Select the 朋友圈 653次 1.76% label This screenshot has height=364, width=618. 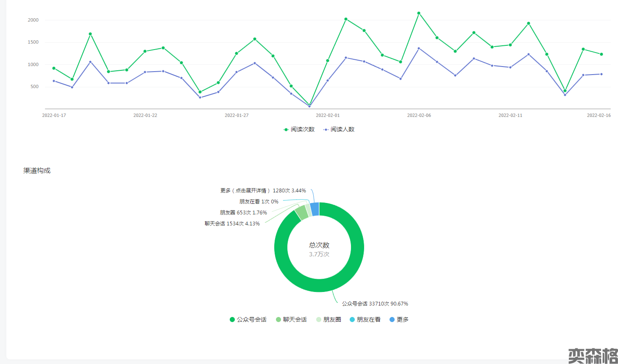[243, 213]
